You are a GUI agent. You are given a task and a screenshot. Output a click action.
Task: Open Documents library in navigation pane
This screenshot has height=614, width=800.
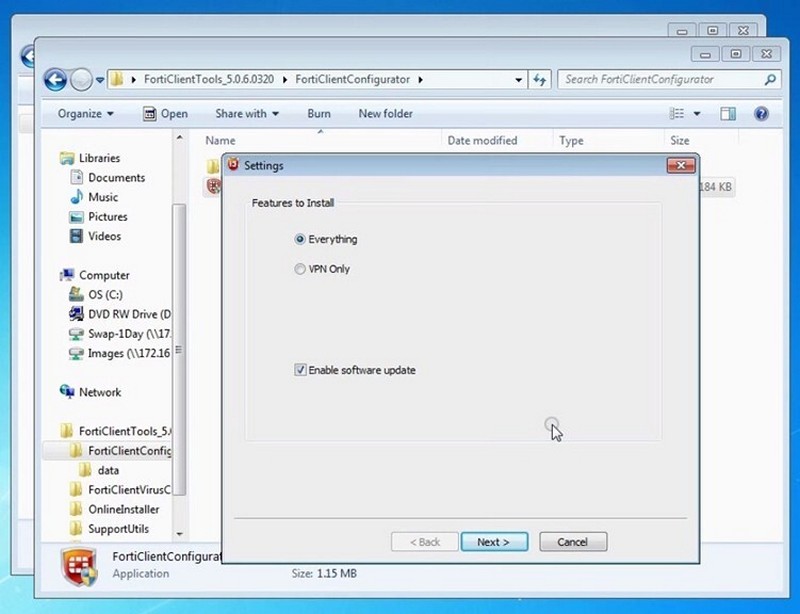(x=116, y=178)
